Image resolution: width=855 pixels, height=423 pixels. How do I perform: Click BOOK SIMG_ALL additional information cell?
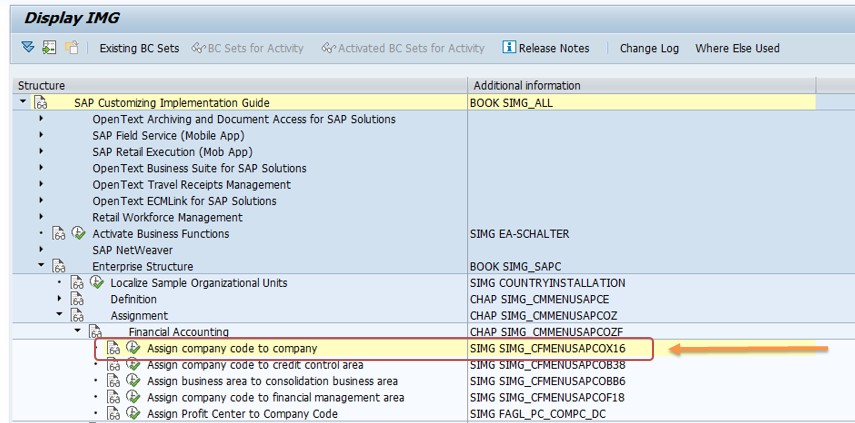coord(511,102)
